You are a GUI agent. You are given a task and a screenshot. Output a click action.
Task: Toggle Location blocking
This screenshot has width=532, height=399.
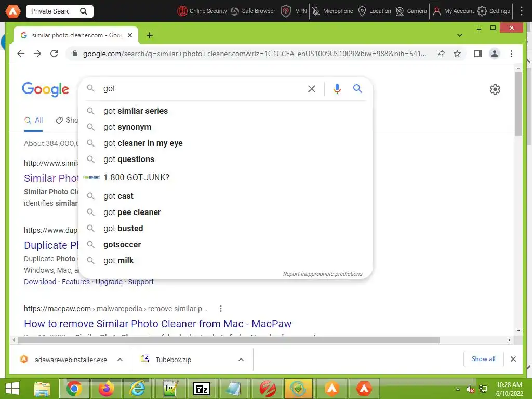pyautogui.click(x=375, y=11)
